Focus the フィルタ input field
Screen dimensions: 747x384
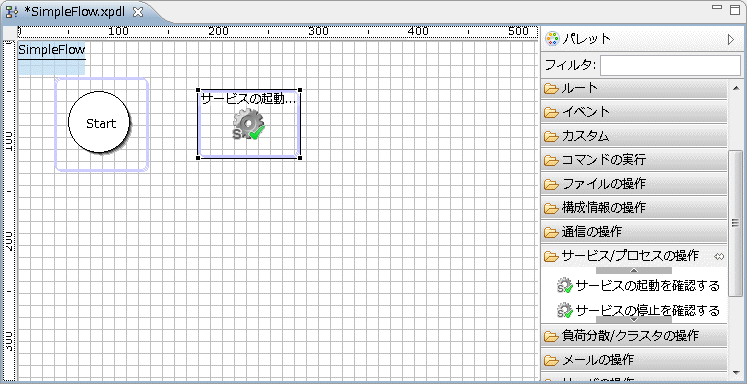[670, 65]
